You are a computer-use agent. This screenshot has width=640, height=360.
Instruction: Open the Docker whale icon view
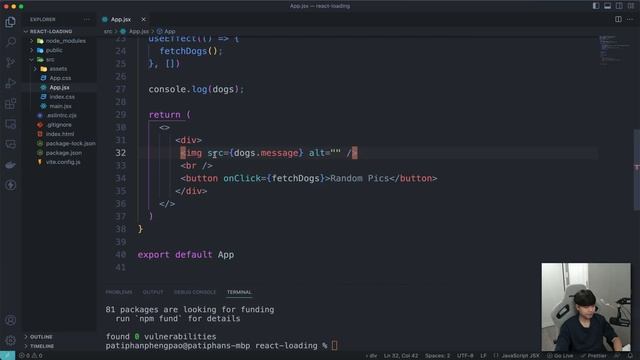(x=11, y=165)
